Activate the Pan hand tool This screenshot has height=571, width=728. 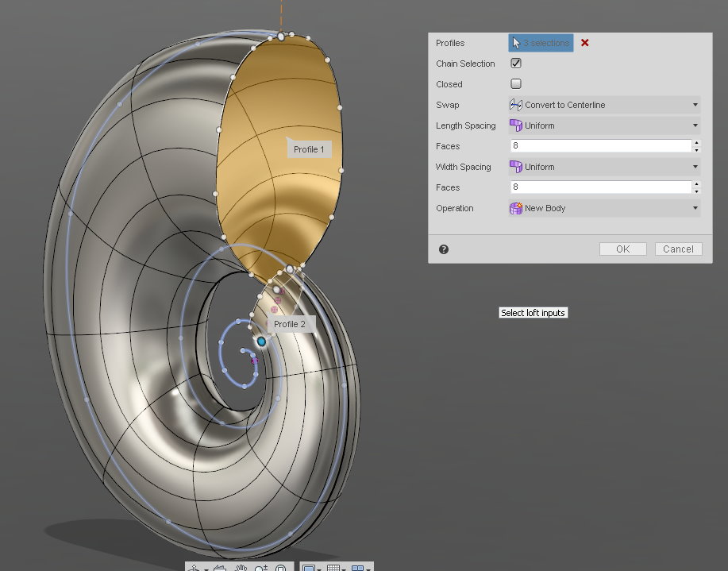243,566
